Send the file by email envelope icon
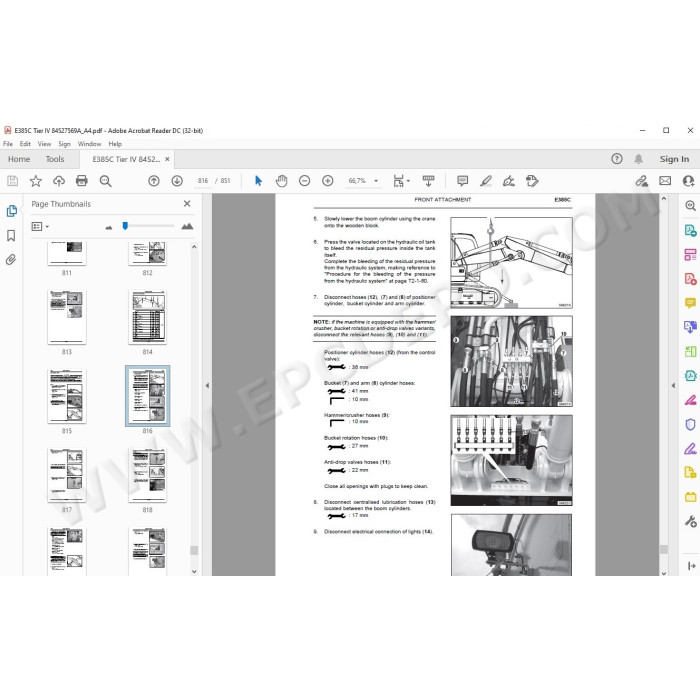The height and width of the screenshot is (700, 700). point(665,181)
